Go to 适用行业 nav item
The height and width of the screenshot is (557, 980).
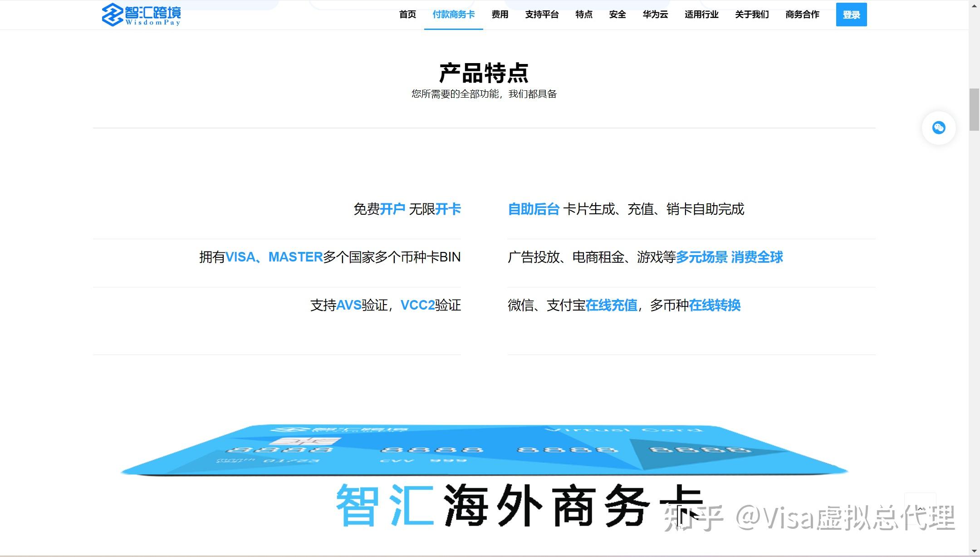701,15
